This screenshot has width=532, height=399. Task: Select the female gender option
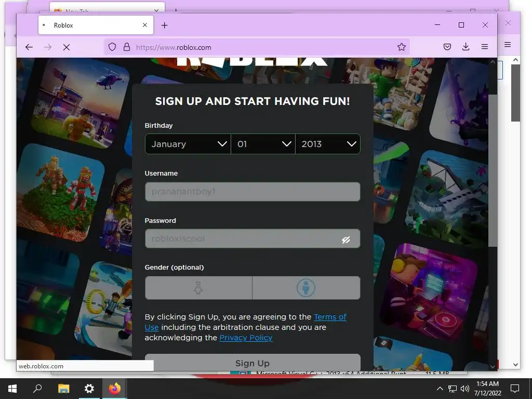pos(198,288)
